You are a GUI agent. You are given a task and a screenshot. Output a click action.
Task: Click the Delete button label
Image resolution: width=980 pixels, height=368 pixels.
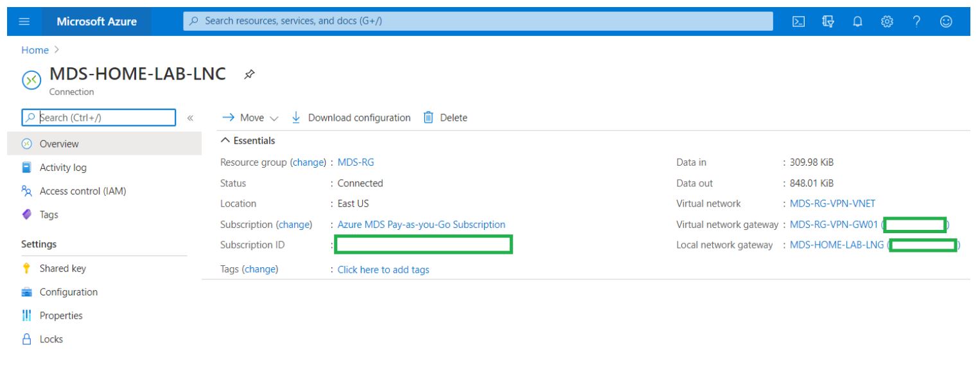pos(453,118)
